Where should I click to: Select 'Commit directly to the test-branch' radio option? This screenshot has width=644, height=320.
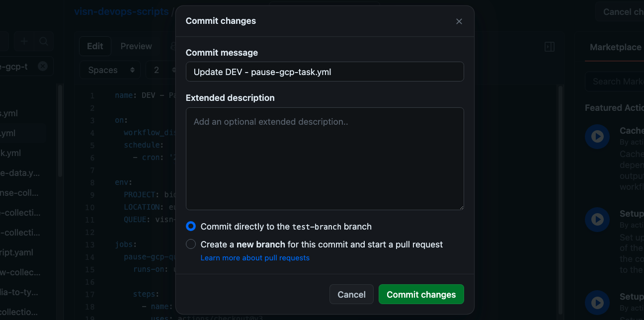(191, 227)
